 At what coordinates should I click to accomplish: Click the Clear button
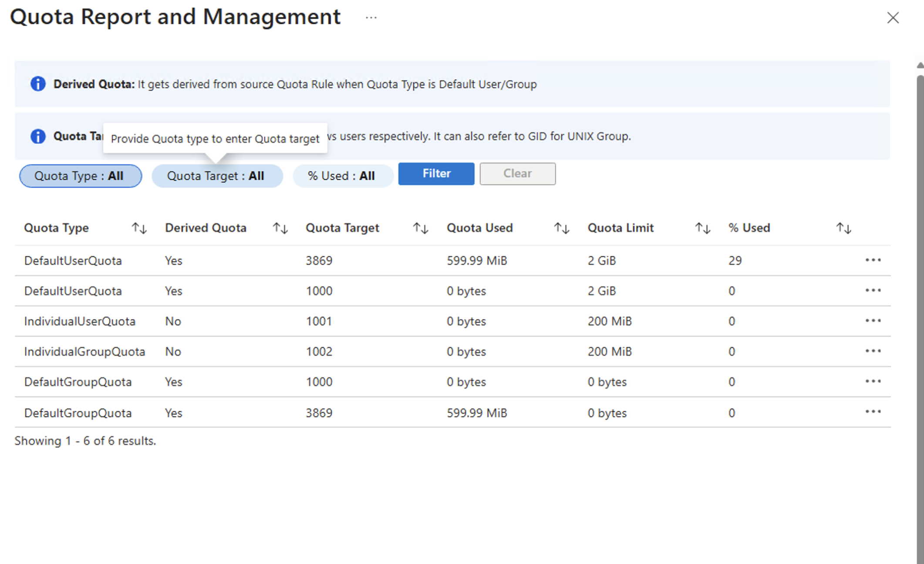(517, 173)
